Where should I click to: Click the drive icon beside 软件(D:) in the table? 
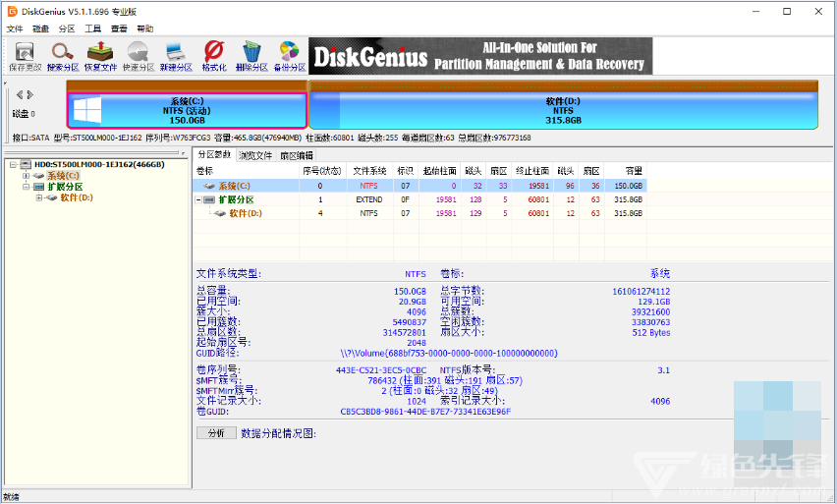(219, 213)
